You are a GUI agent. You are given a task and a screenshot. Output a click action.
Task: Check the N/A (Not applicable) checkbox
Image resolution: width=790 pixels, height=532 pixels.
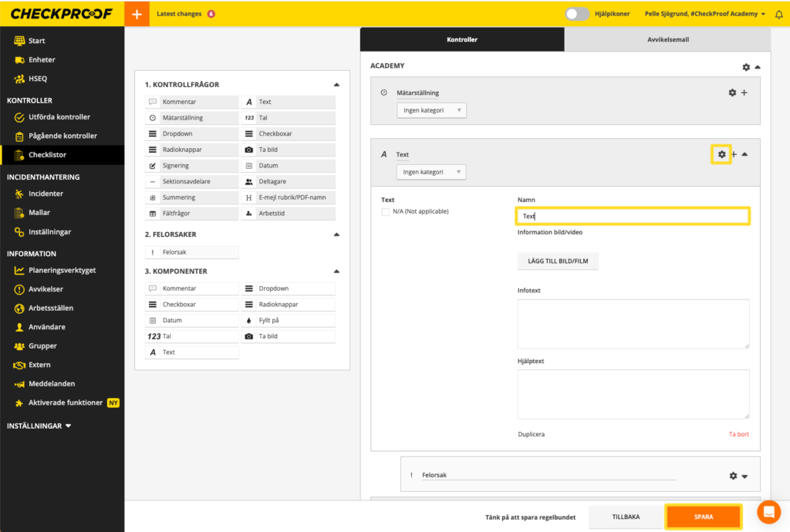(386, 211)
